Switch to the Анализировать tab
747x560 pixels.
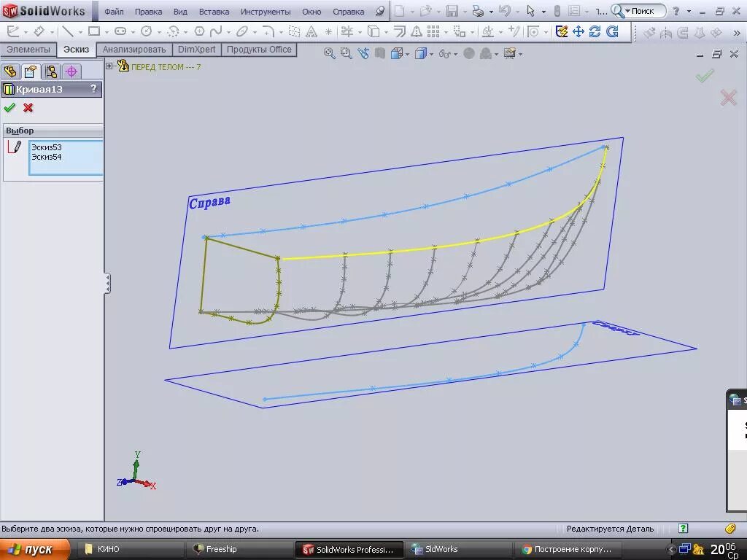(134, 49)
